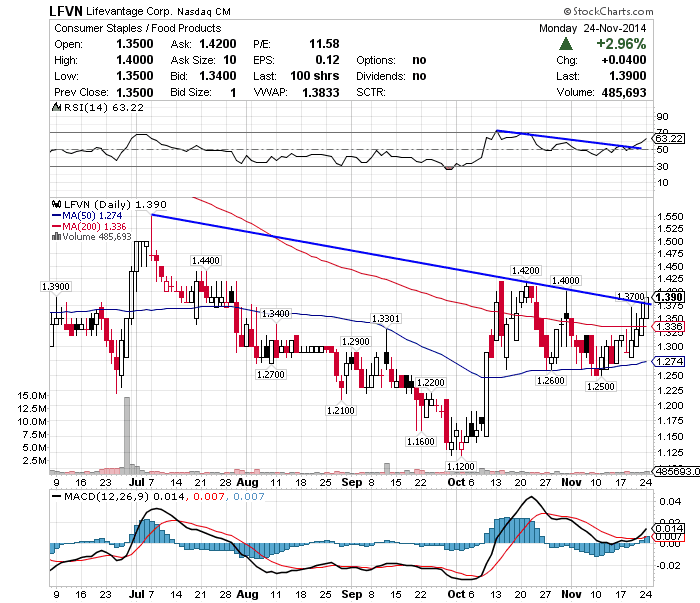Click the RSI(14) 63.22 panel title
The width and height of the screenshot is (700, 603).
point(104,108)
